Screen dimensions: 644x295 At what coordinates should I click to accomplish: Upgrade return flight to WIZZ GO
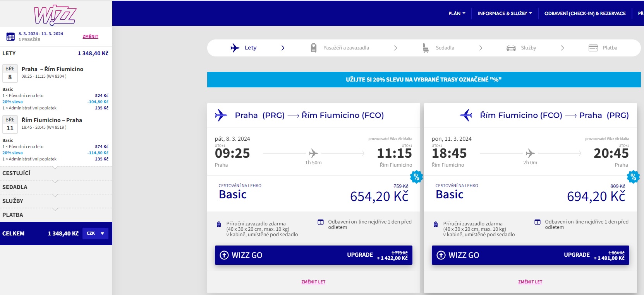pyautogui.click(x=531, y=255)
